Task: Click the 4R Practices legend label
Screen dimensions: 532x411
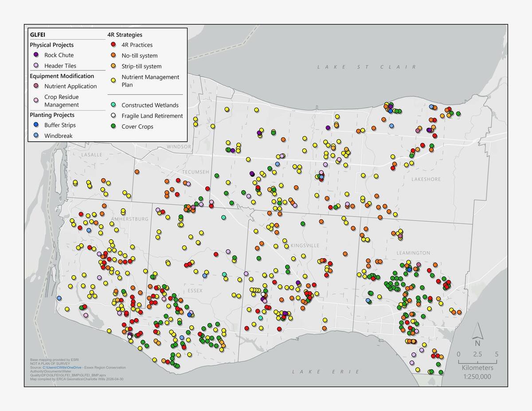Action: point(137,45)
